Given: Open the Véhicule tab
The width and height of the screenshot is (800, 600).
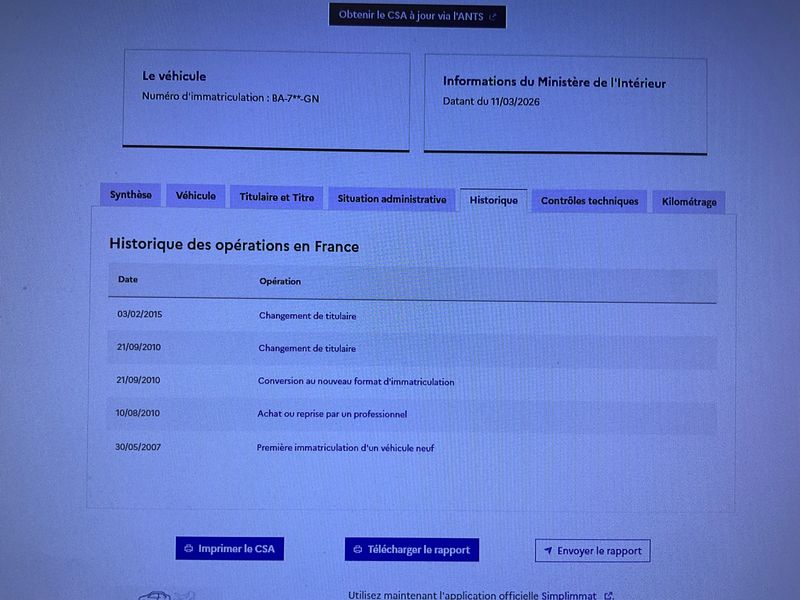Looking at the screenshot, I should (x=196, y=196).
